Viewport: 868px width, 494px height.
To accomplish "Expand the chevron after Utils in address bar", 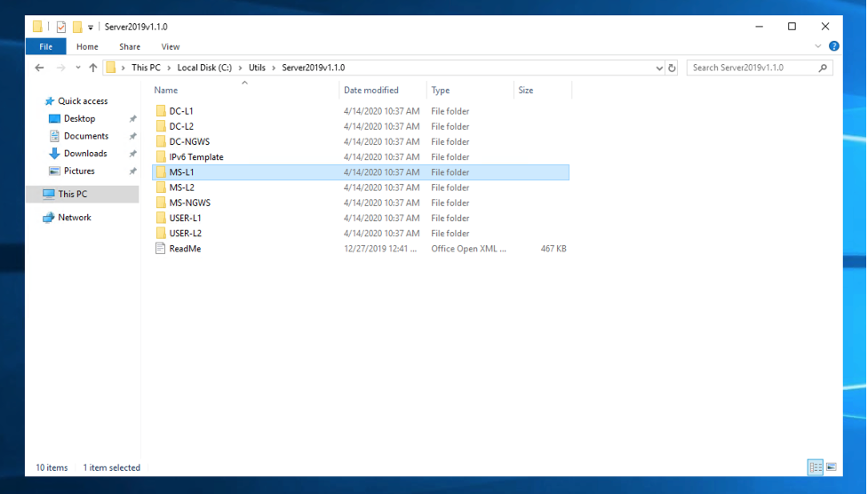I will (x=274, y=68).
